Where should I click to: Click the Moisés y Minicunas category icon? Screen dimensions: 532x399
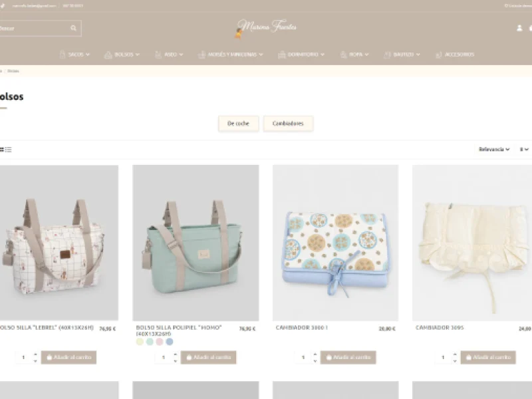201,55
